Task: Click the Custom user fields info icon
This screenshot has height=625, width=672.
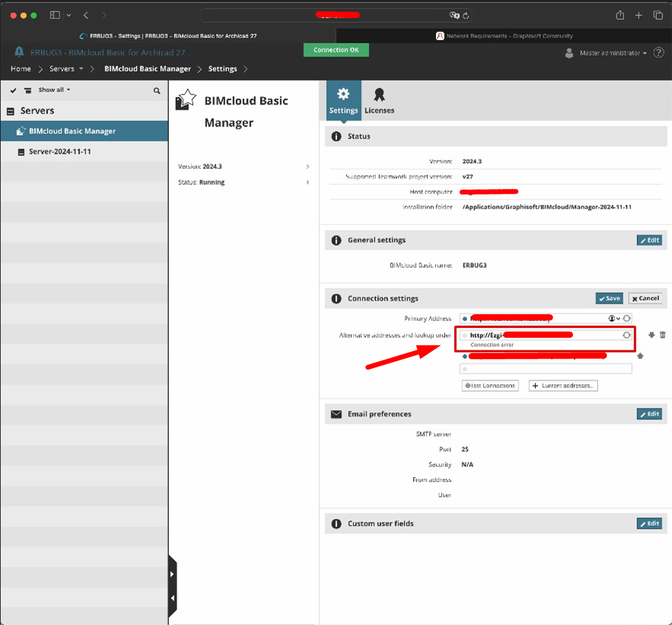Action: click(336, 523)
